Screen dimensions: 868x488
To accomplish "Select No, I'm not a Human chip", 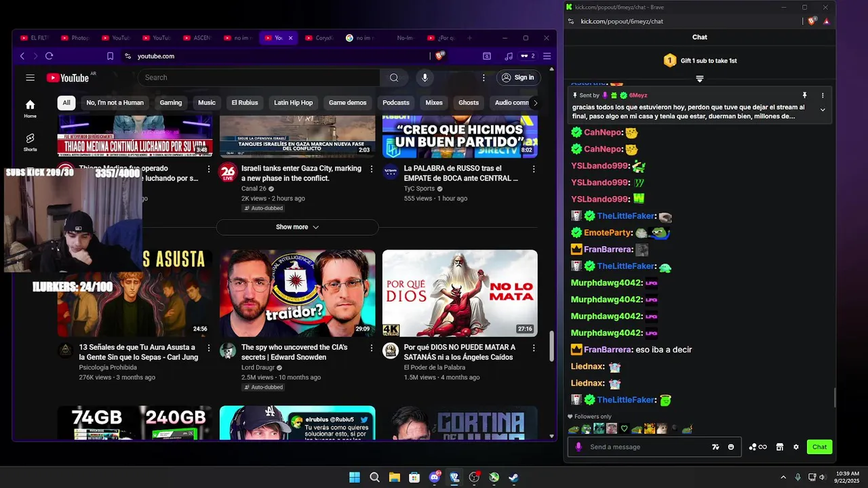I will pyautogui.click(x=115, y=103).
